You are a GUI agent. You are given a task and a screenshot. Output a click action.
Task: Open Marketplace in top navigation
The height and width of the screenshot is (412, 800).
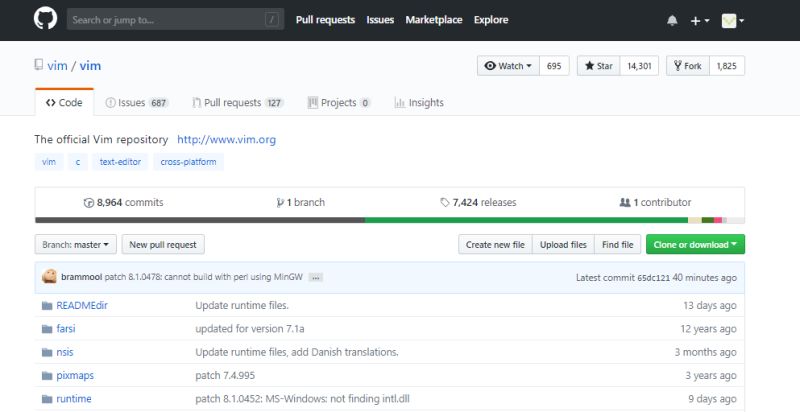coord(434,20)
